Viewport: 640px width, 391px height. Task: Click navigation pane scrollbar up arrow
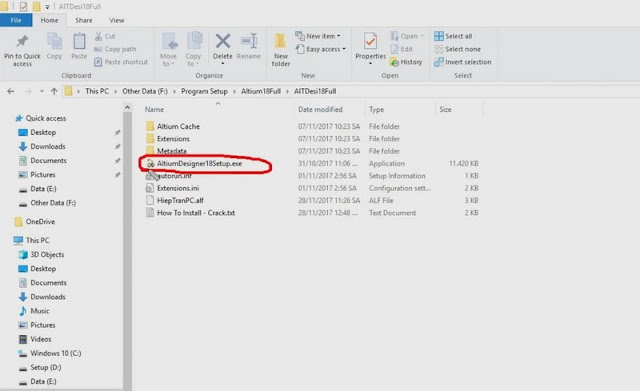click(x=127, y=108)
